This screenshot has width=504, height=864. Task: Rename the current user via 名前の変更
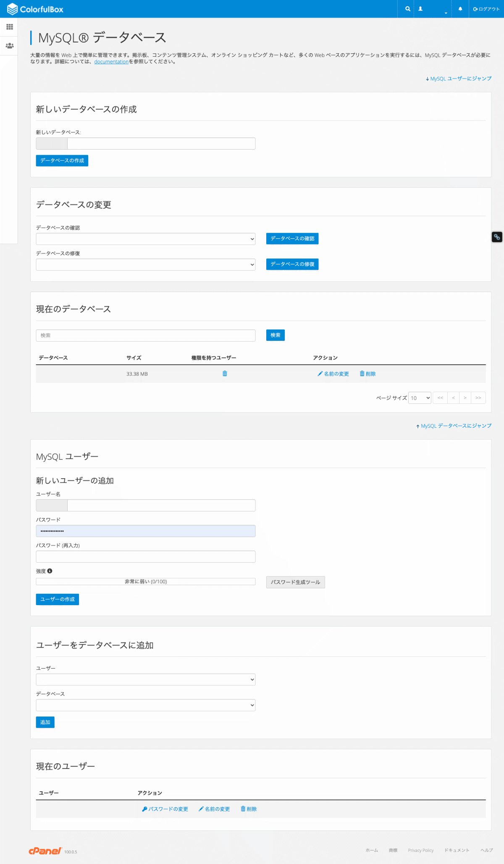tap(214, 809)
